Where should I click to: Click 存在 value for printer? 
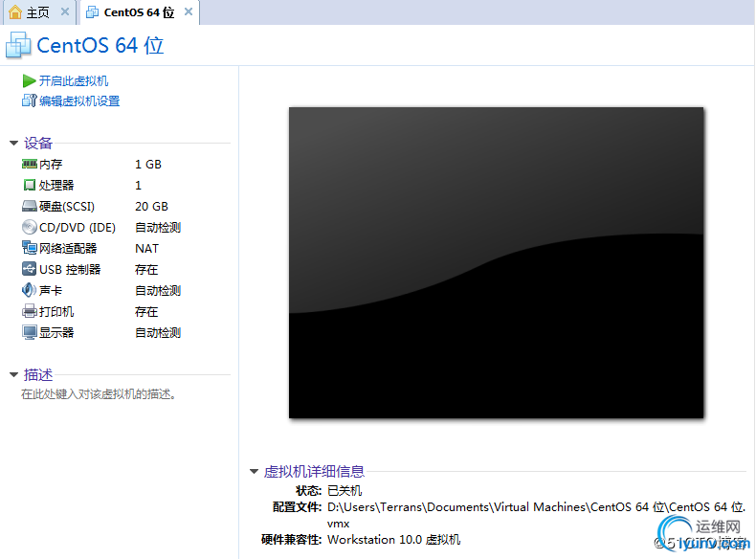(x=146, y=312)
